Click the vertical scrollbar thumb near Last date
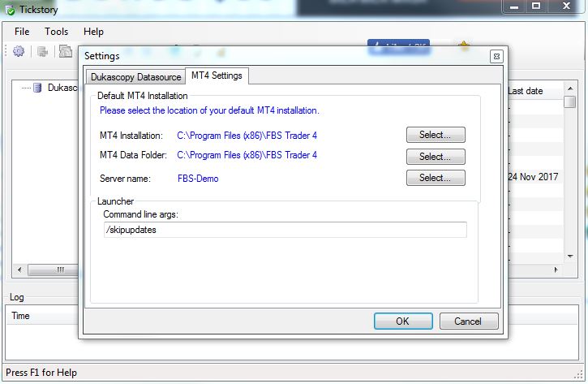The width and height of the screenshot is (588, 384). click(570, 101)
